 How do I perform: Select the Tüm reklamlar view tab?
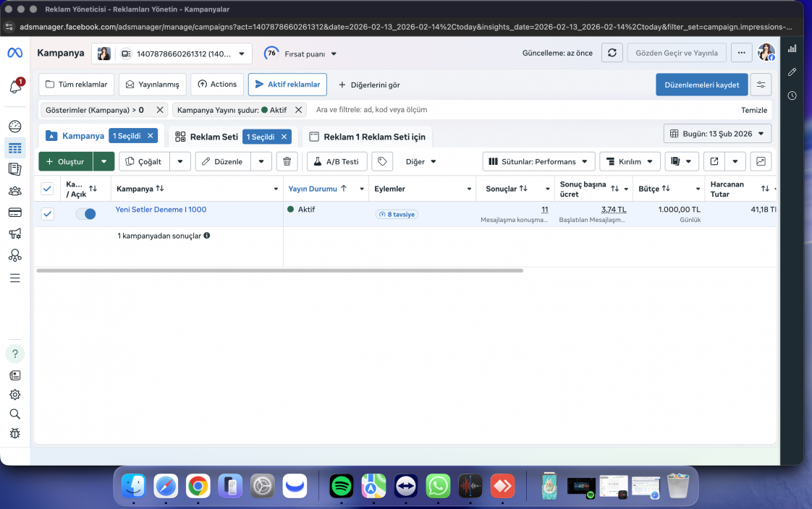(x=76, y=85)
